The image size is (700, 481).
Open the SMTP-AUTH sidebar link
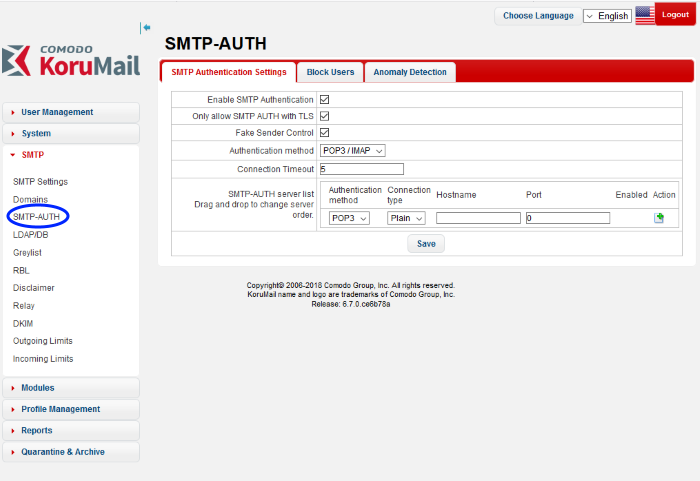[x=36, y=216]
